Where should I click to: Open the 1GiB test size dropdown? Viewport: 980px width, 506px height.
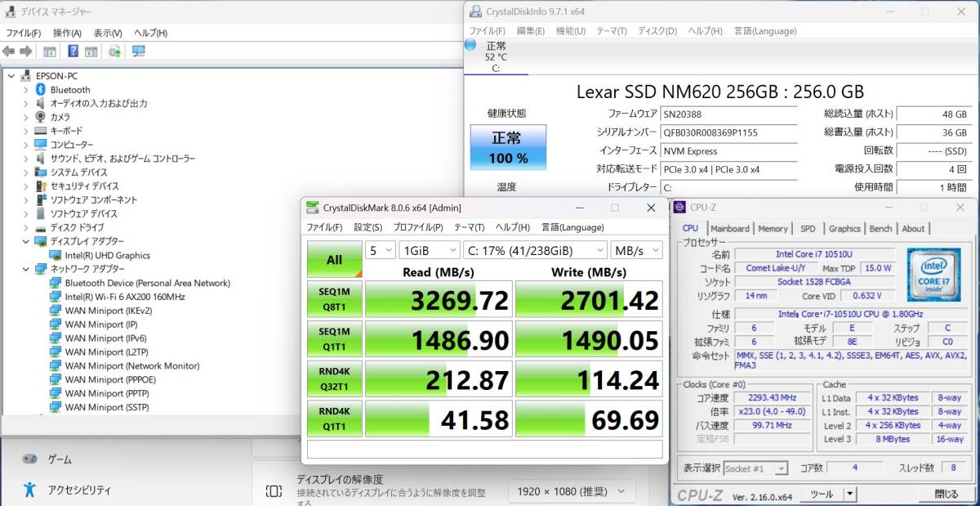coord(428,250)
